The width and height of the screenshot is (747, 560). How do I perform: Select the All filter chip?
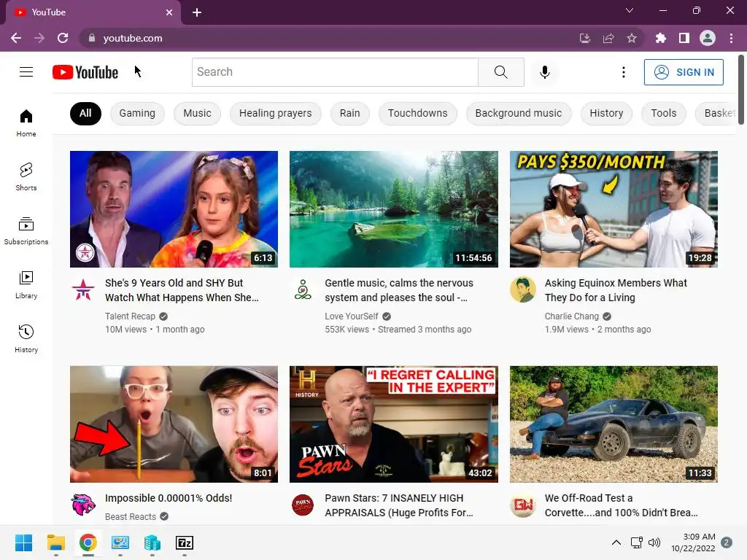[x=85, y=113]
